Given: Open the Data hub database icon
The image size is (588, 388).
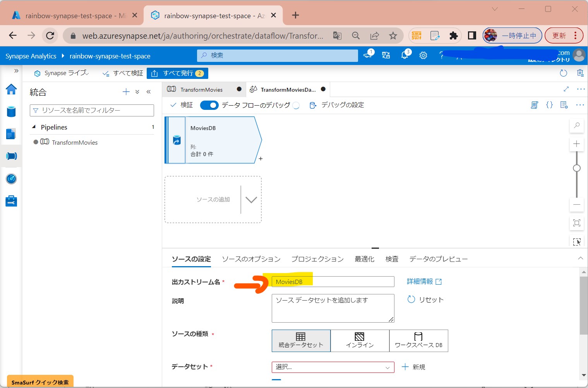Looking at the screenshot, I should [11, 112].
